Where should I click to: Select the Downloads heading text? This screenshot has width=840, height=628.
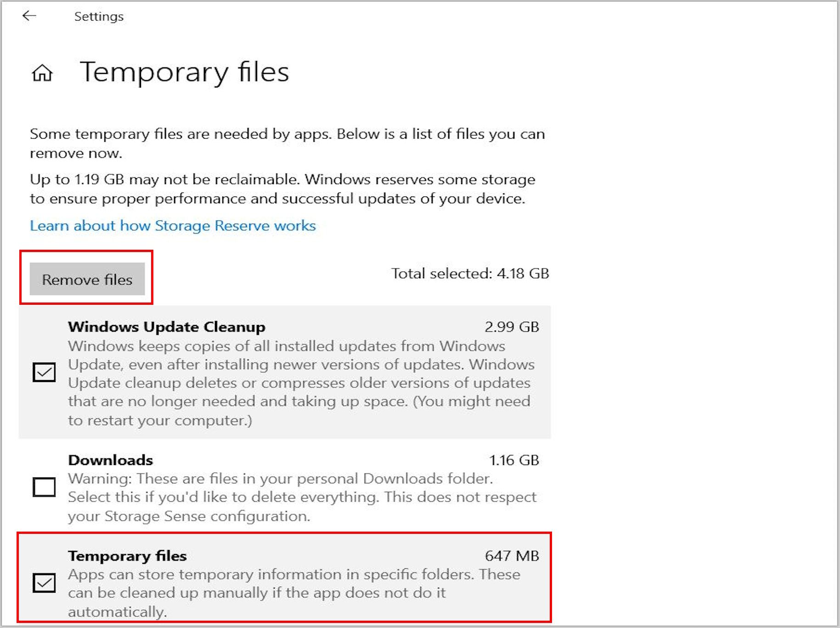pyautogui.click(x=111, y=460)
